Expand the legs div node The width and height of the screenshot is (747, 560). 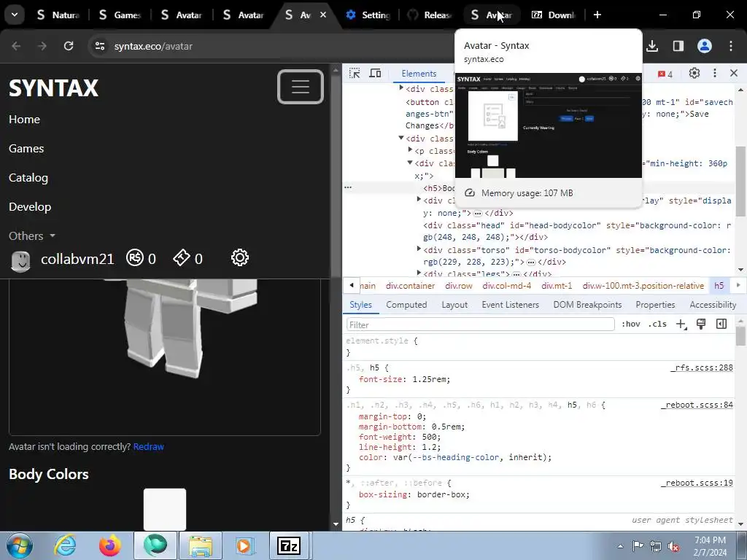tap(419, 273)
